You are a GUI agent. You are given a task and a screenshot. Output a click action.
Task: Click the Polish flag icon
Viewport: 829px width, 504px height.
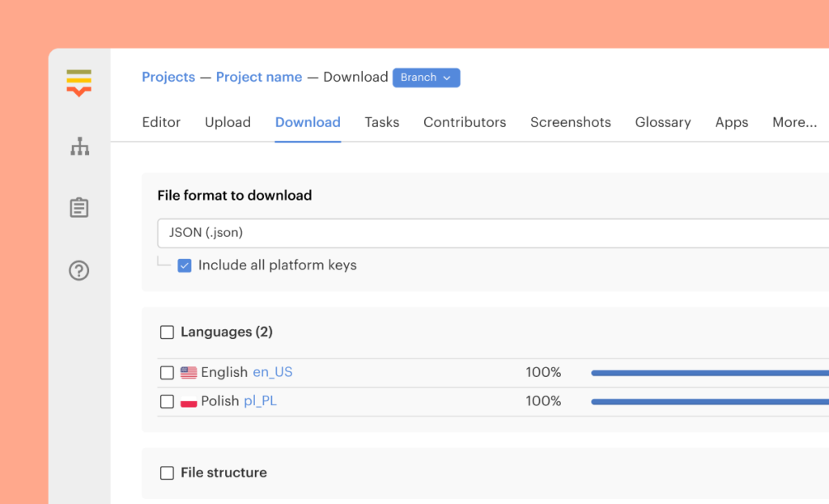(189, 401)
